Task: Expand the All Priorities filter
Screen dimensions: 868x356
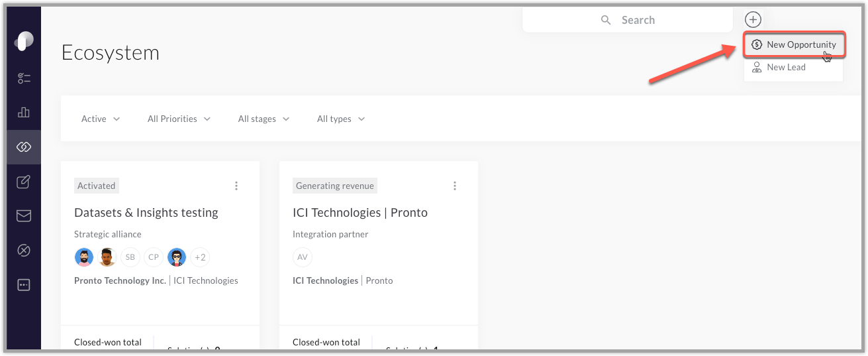Action: 179,119
